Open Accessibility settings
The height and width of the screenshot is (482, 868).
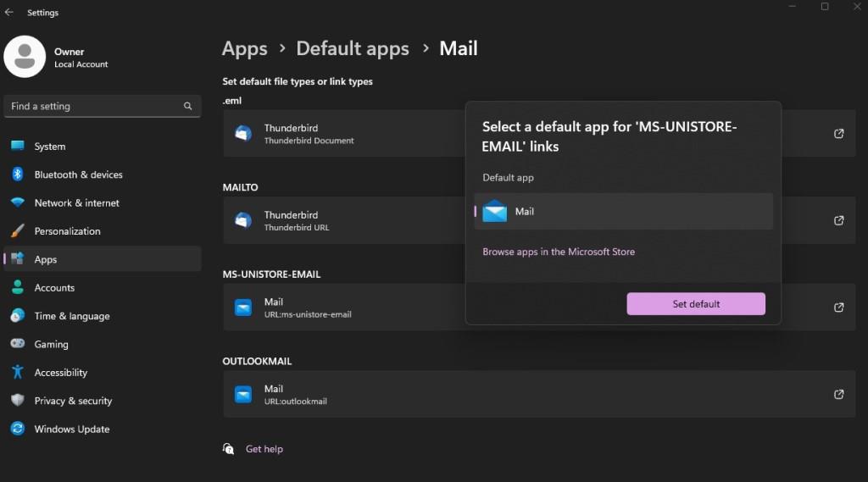tap(103, 372)
